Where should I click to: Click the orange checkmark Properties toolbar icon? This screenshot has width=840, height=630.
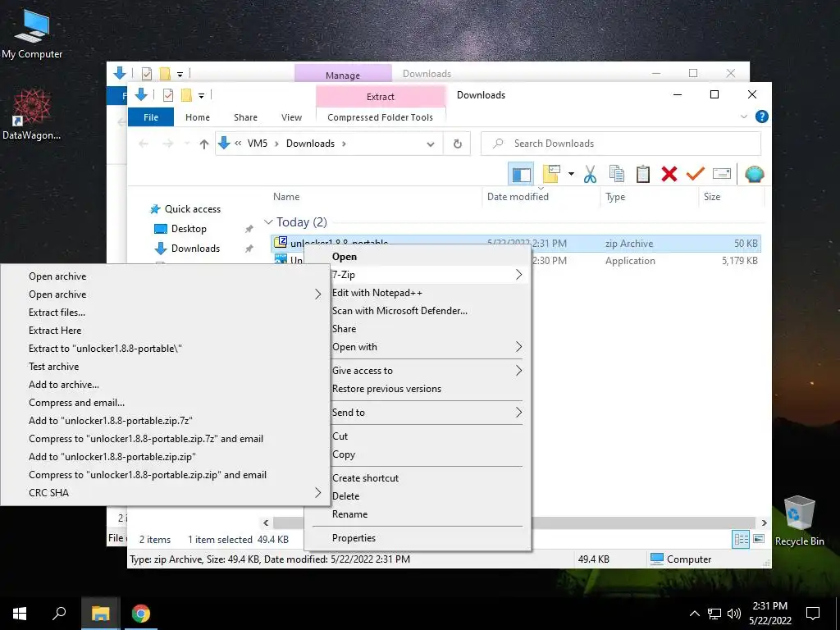point(696,174)
